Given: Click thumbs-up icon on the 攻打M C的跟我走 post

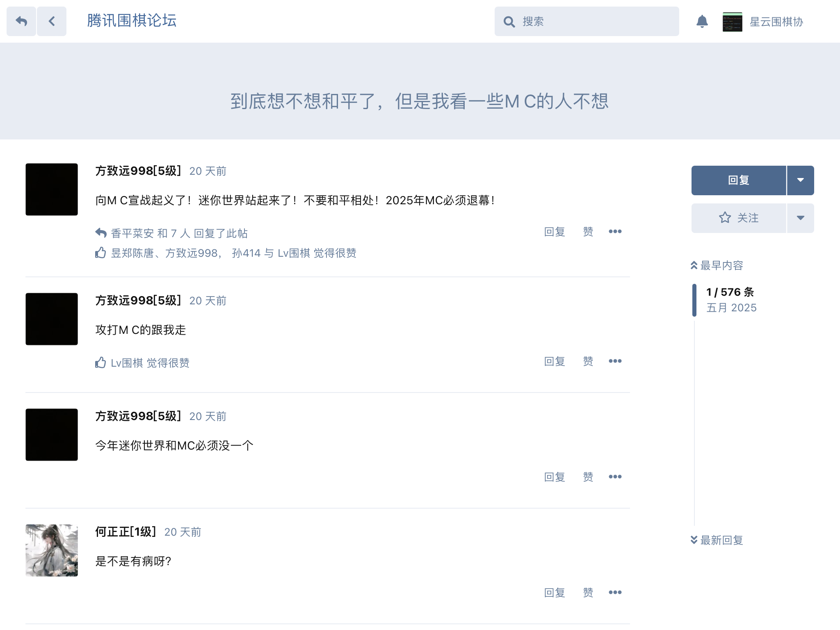Looking at the screenshot, I should [100, 363].
